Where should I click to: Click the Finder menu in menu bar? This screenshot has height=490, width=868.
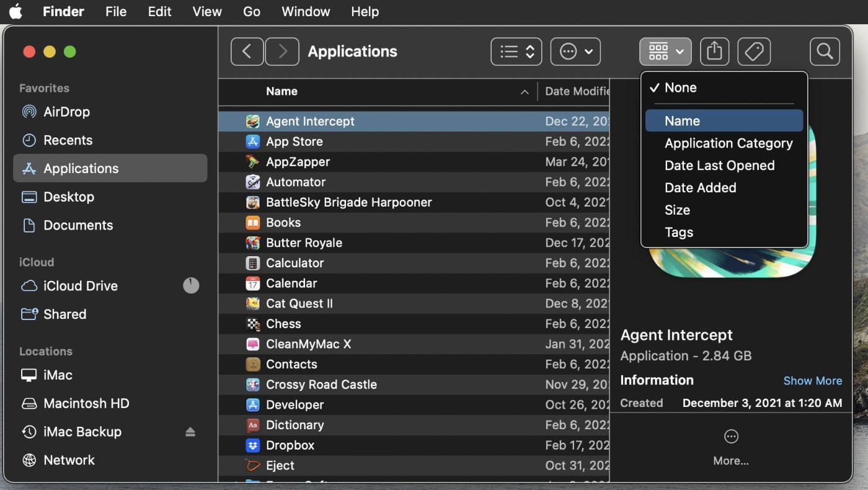(x=63, y=12)
